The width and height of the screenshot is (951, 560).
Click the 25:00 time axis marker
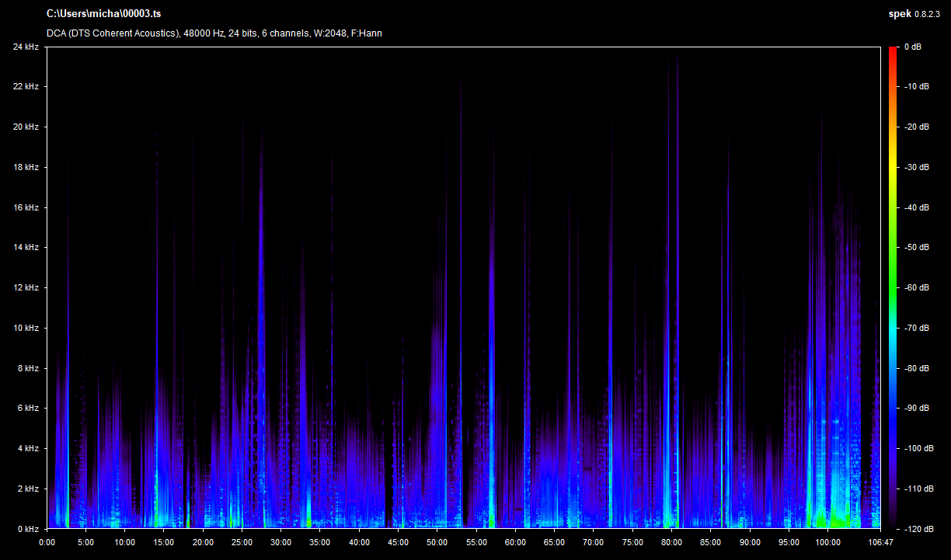click(x=242, y=542)
